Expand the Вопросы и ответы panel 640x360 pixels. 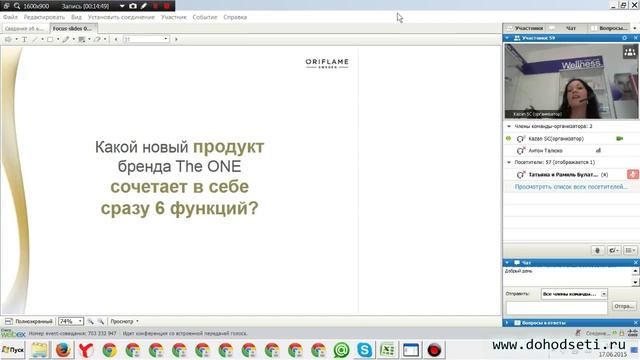point(507,323)
